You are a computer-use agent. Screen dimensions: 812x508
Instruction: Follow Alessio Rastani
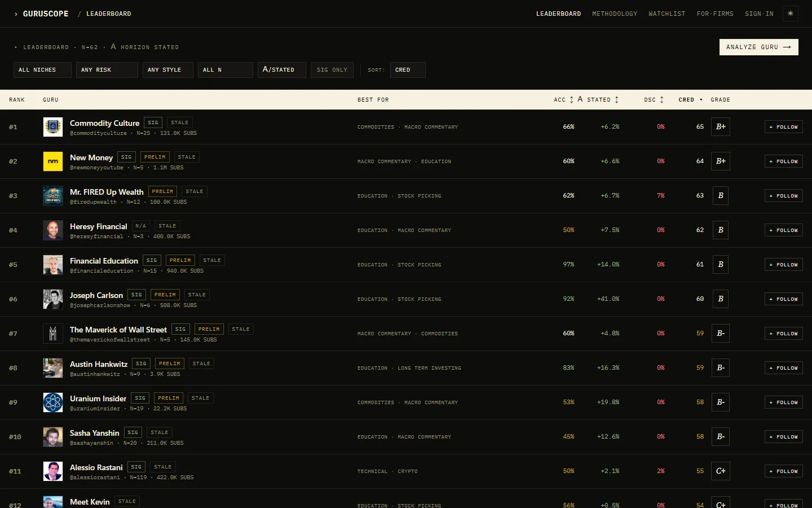pos(784,471)
